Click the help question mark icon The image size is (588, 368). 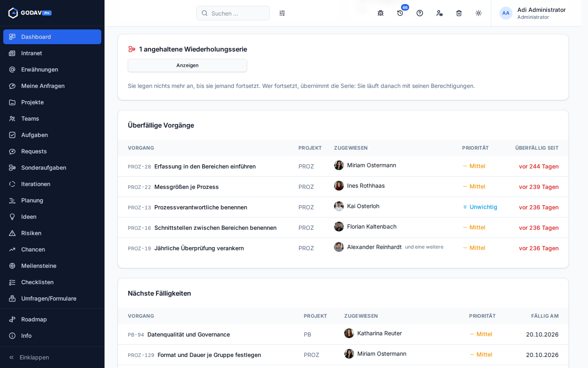(x=420, y=13)
